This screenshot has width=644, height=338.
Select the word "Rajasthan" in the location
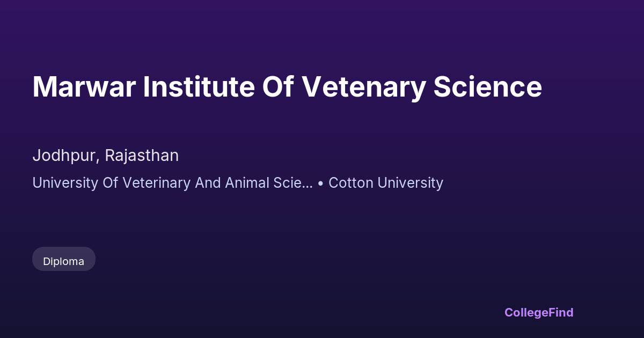[x=142, y=156]
